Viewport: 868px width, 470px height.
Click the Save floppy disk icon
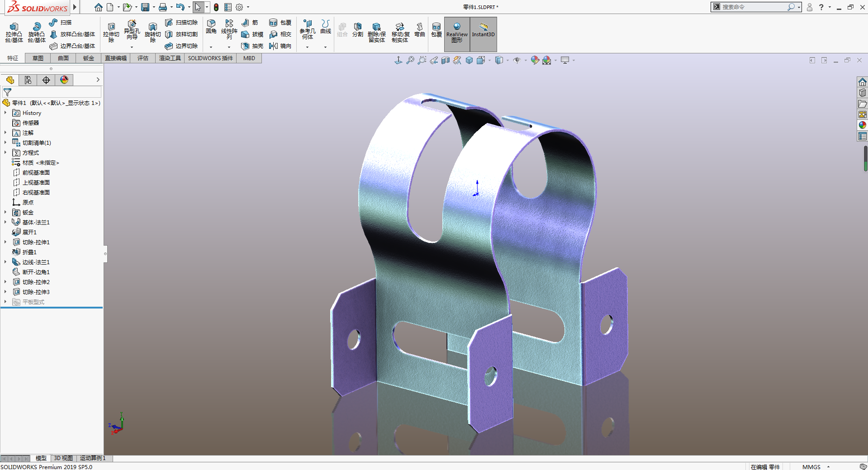(145, 7)
